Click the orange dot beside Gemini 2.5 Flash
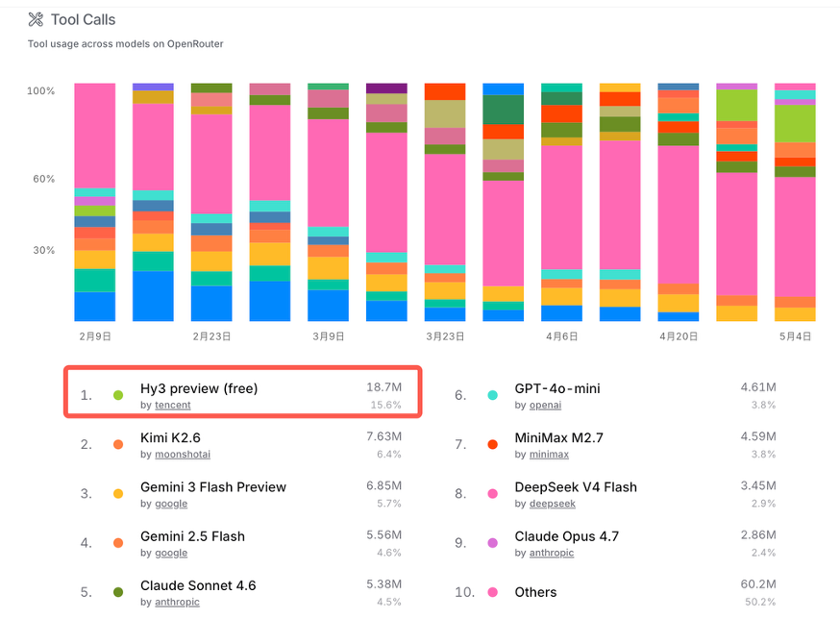Image resolution: width=840 pixels, height=619 pixels. pos(118,543)
